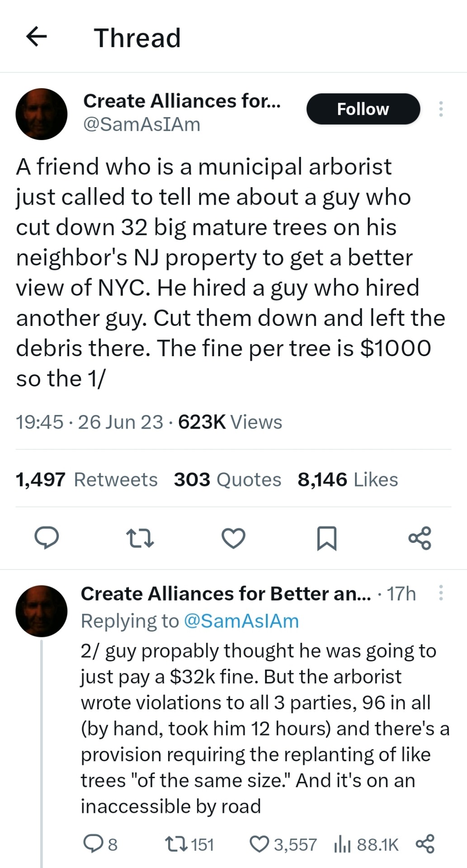The image size is (467, 868).
Task: Bookmark the main tweet
Action: pyautogui.click(x=327, y=538)
